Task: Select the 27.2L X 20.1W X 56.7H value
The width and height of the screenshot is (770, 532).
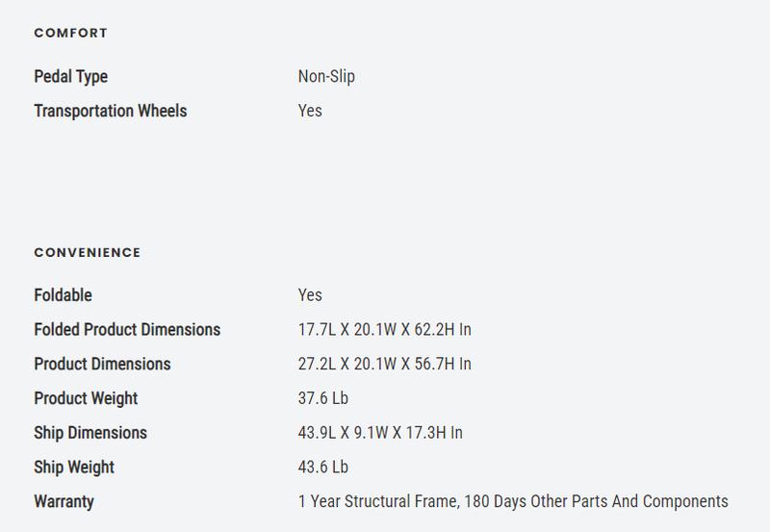Action: (384, 365)
